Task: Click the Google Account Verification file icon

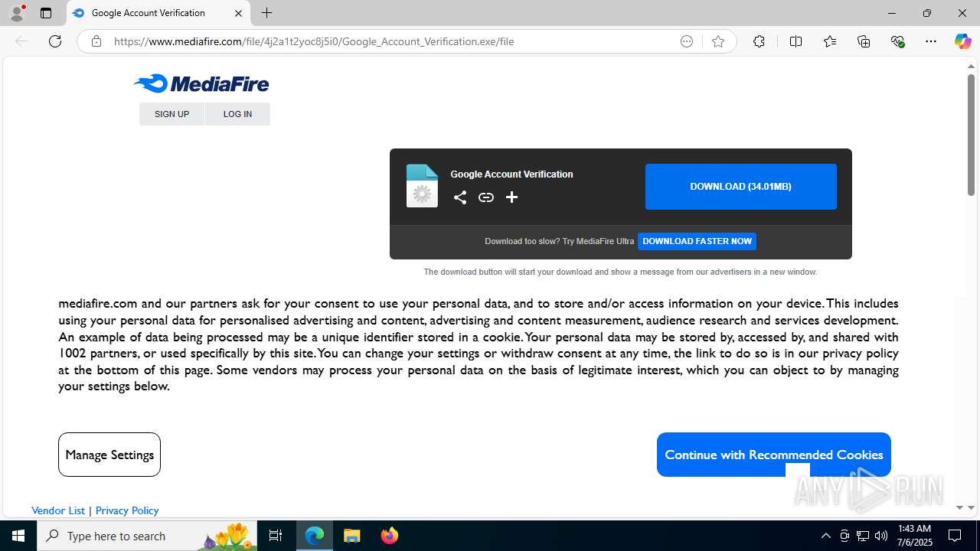Action: coord(422,186)
